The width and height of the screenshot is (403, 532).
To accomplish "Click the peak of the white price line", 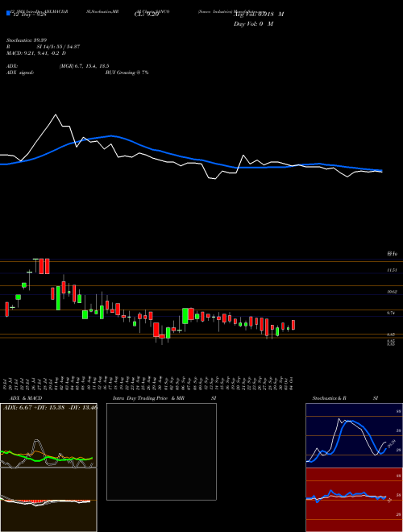I will pyautogui.click(x=56, y=115).
